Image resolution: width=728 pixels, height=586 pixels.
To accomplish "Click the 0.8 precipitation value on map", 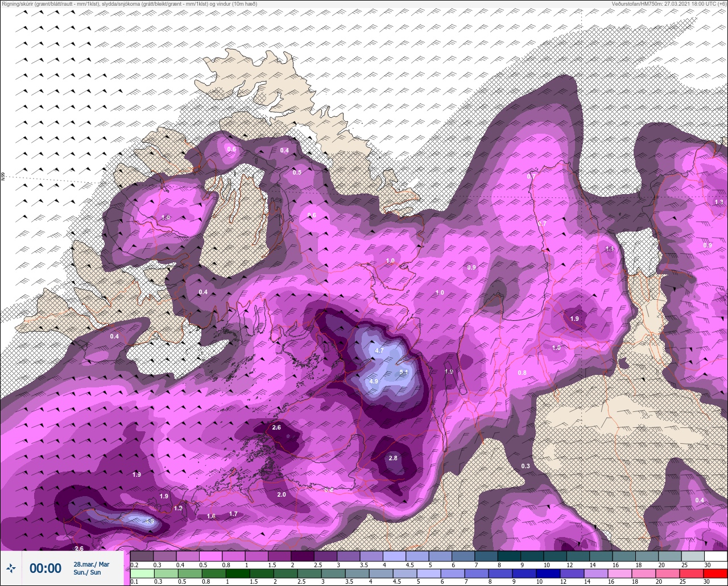I will 522,373.
